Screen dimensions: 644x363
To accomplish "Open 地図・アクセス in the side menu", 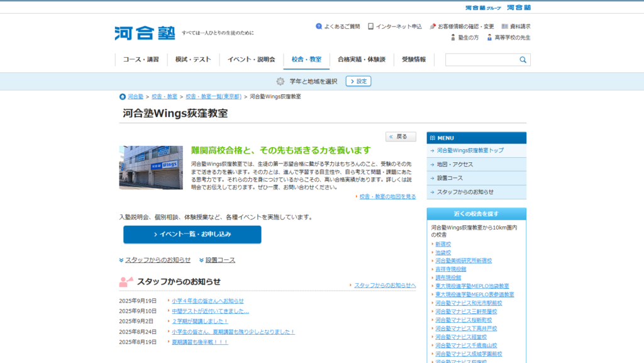I will [455, 164].
